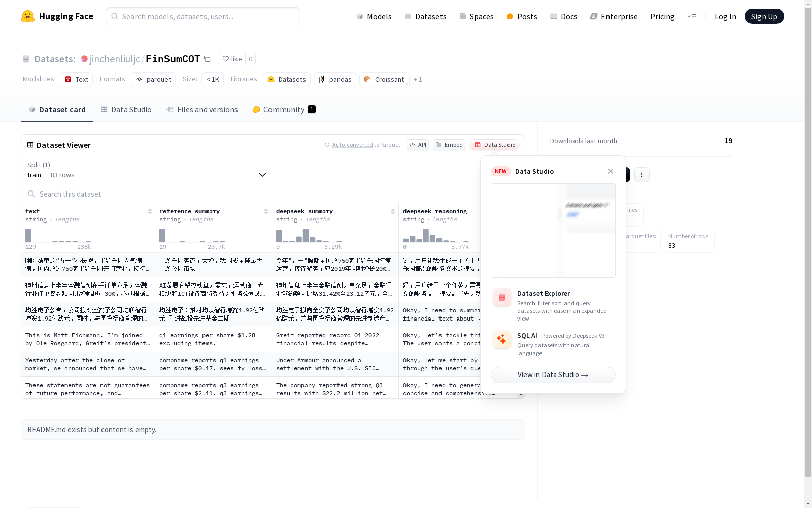
Task: Select the < 1K size tag
Action: click(213, 79)
